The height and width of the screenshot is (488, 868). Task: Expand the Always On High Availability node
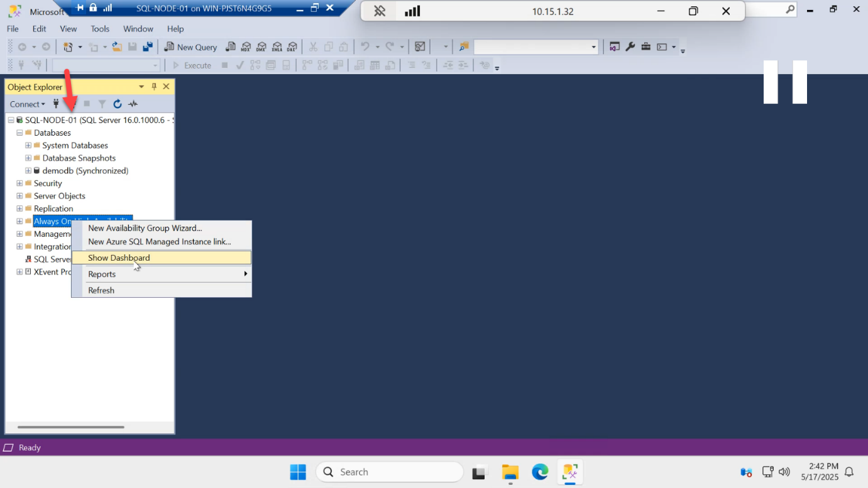click(19, 221)
